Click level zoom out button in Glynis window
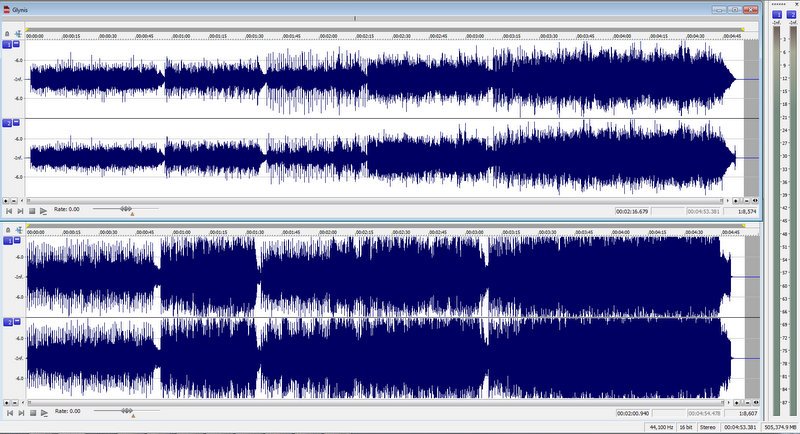Image resolution: width=800 pixels, height=434 pixels. point(14,201)
